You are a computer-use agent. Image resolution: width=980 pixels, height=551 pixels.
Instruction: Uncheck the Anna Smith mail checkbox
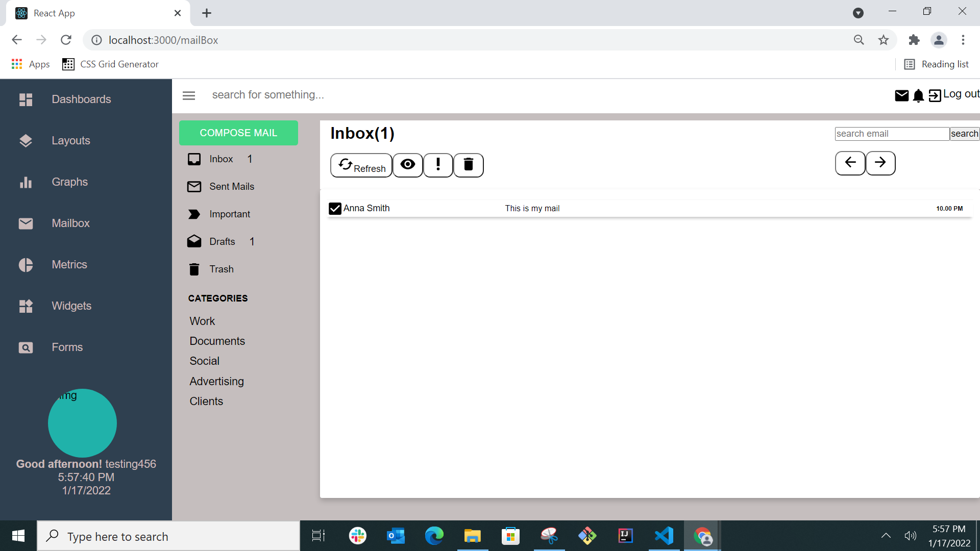pos(335,209)
